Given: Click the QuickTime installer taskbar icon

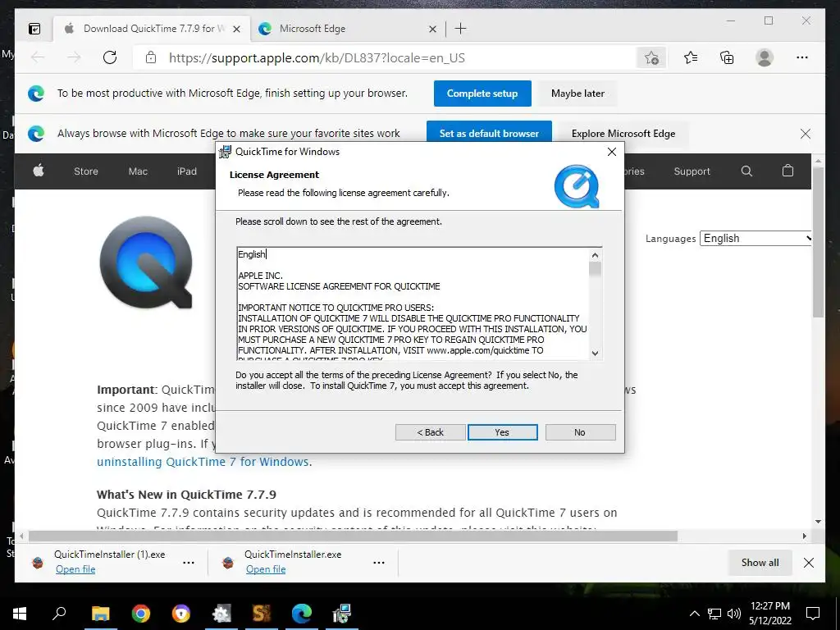Looking at the screenshot, I should 342,614.
